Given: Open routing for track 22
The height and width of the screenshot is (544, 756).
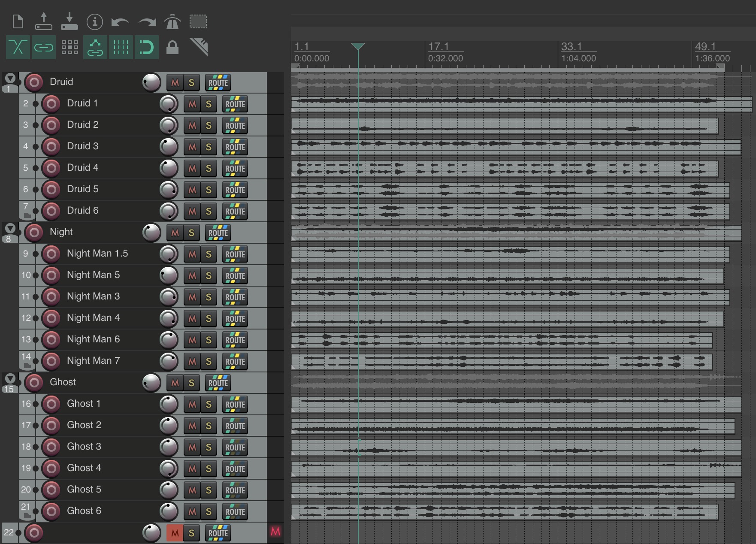Looking at the screenshot, I should click(218, 533).
